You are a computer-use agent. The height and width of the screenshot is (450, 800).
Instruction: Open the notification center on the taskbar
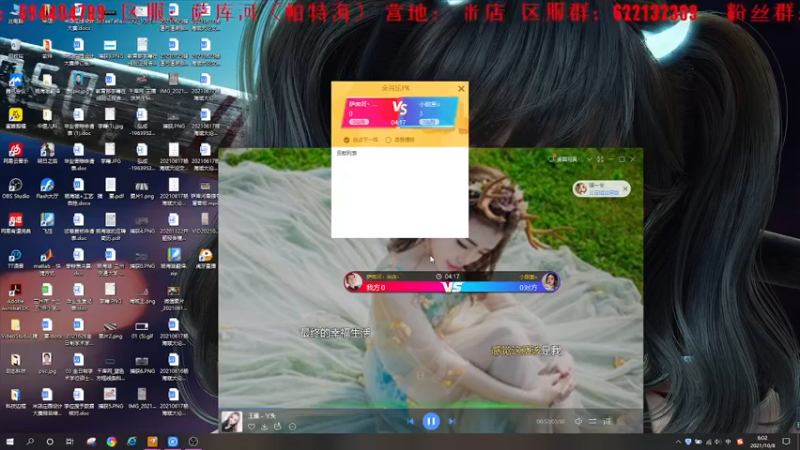786,442
